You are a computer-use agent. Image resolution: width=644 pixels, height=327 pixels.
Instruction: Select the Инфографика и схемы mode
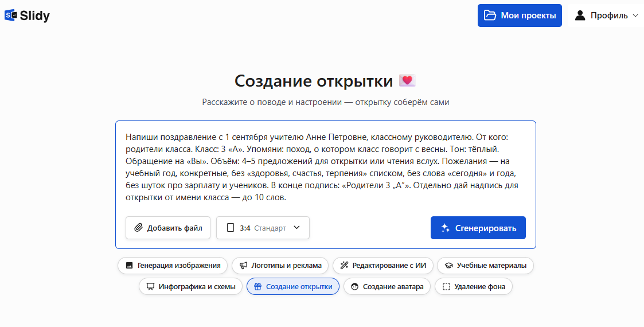(x=190, y=286)
